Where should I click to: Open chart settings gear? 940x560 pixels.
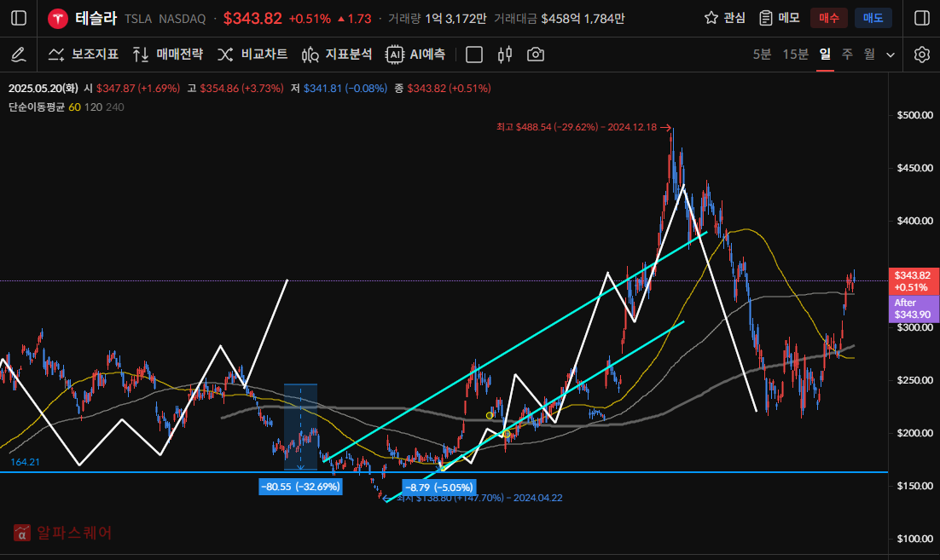pos(922,55)
